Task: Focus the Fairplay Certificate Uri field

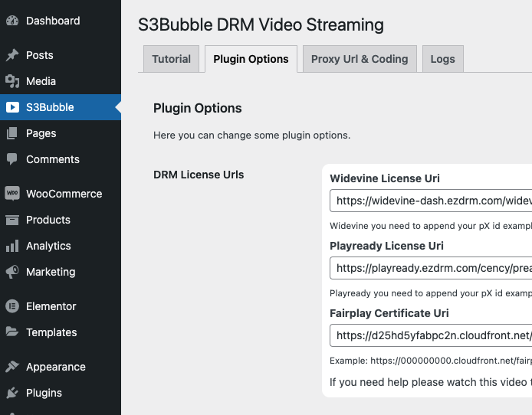Action: coord(431,335)
